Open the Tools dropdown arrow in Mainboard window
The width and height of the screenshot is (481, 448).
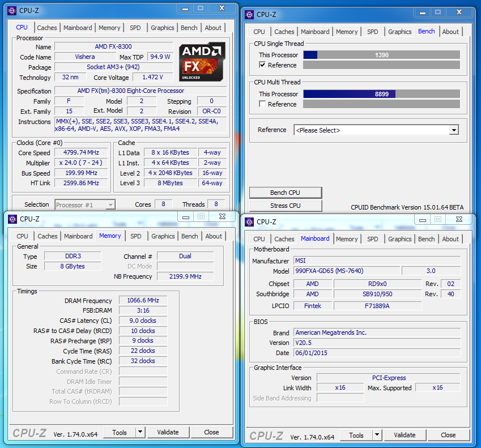377,435
